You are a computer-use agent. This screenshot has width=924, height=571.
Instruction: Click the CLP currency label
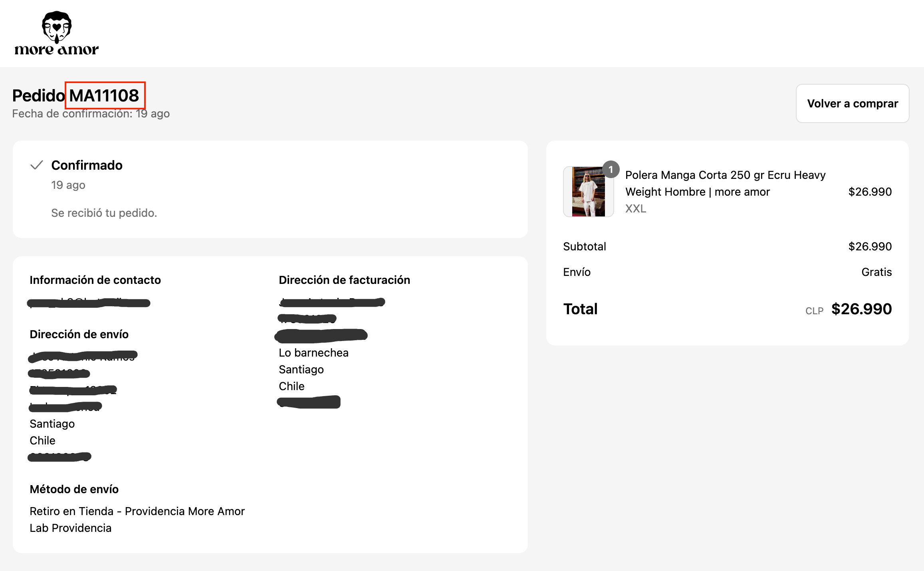(814, 311)
